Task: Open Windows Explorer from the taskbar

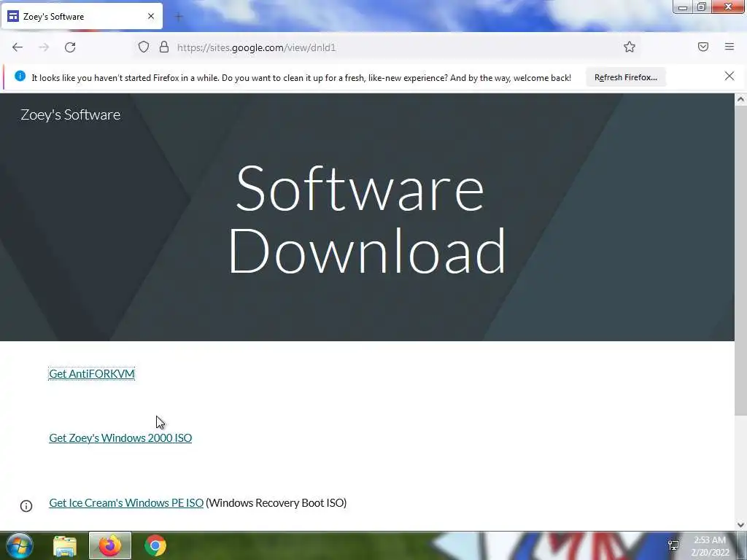Action: click(65, 546)
